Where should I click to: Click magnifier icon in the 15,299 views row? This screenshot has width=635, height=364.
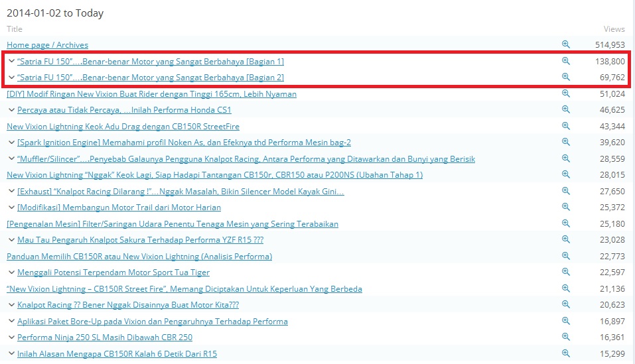(566, 354)
